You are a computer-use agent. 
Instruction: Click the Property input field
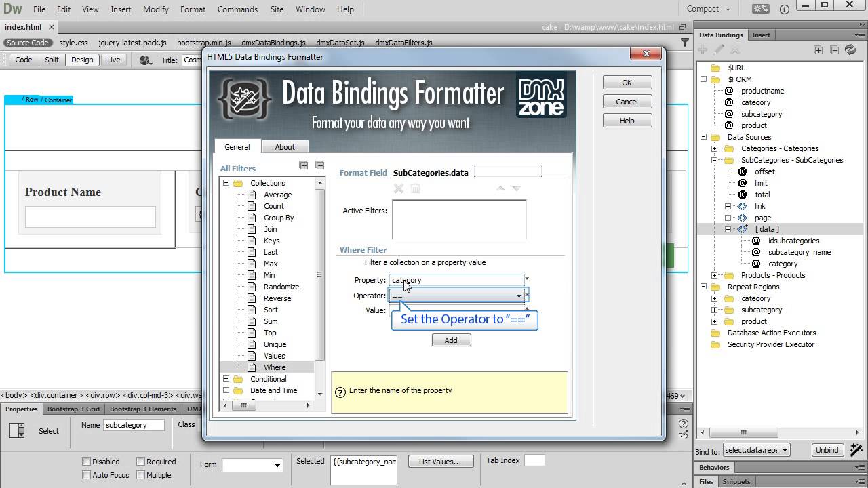pos(456,280)
